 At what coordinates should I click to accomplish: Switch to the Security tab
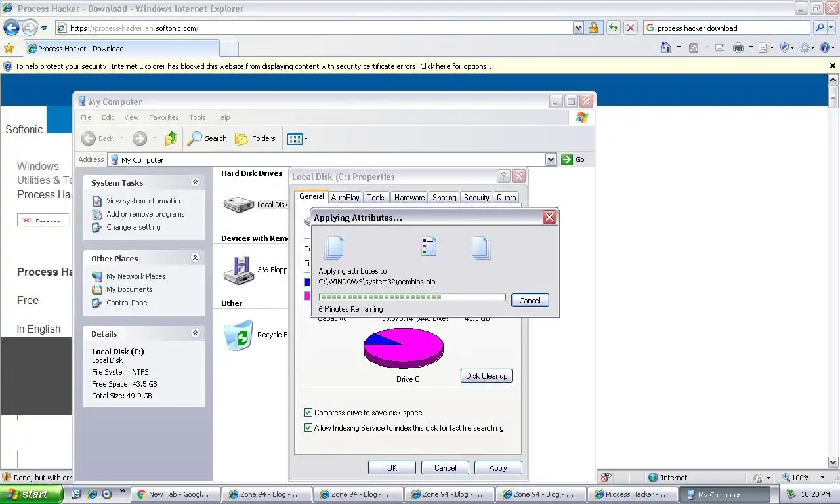pos(476,197)
